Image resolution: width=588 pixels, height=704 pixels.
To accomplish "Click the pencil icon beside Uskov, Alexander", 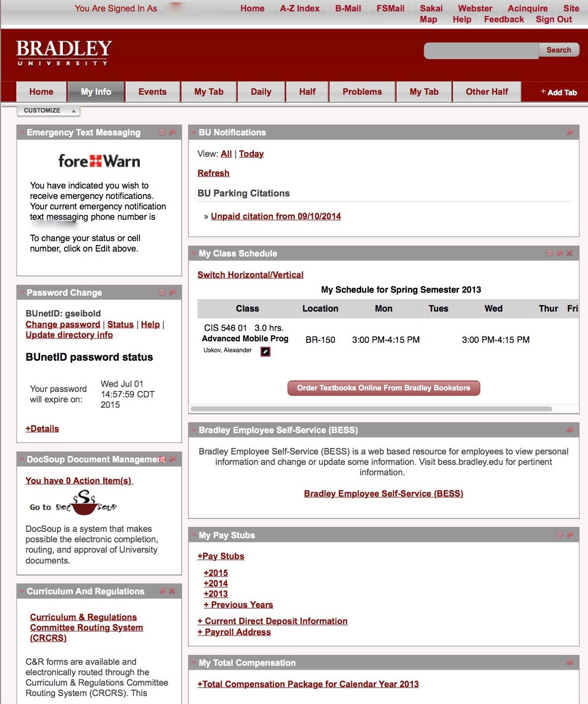I will [x=265, y=351].
